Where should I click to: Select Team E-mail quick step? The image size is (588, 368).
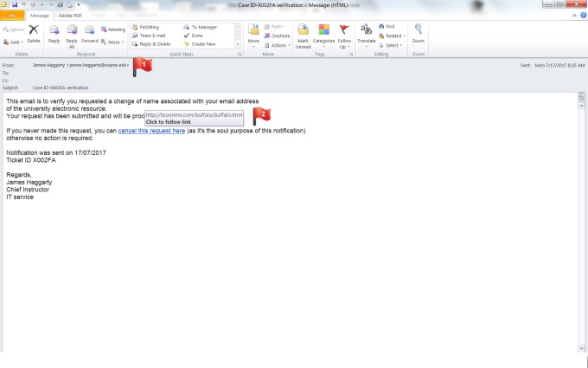click(149, 36)
